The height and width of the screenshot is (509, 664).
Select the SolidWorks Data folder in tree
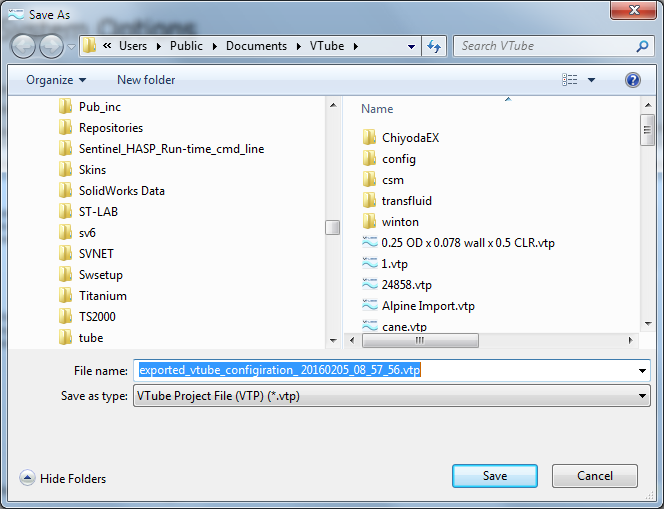tap(121, 191)
